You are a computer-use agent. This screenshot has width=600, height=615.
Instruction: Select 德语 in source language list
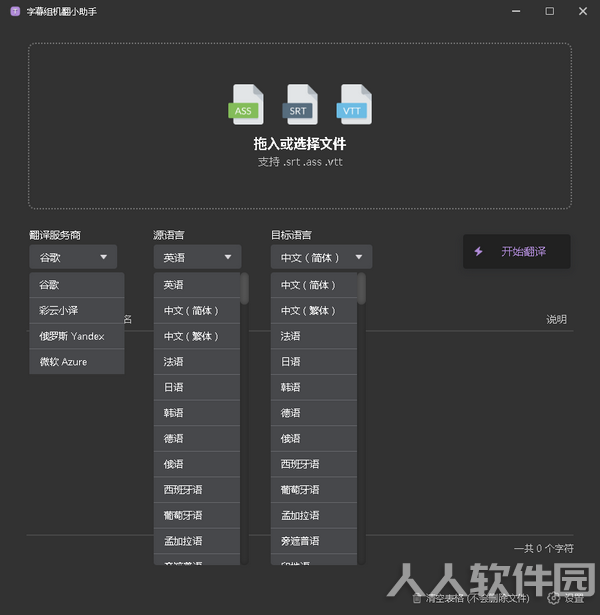[197, 439]
